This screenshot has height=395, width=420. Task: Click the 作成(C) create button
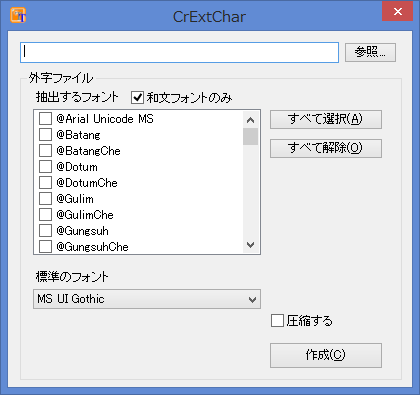pyautogui.click(x=326, y=355)
